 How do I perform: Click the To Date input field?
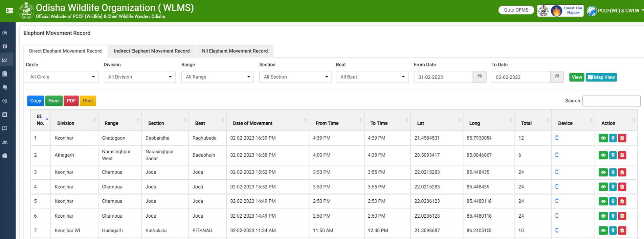(x=521, y=77)
